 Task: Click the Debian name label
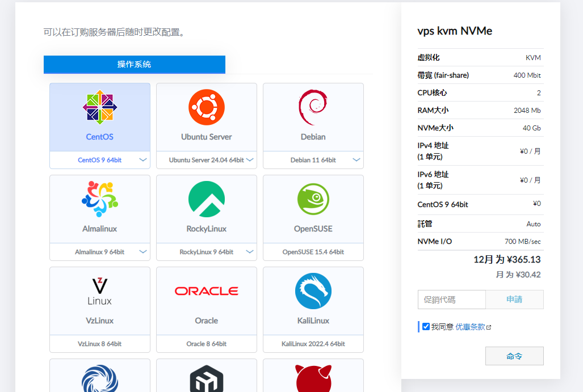[x=313, y=137]
